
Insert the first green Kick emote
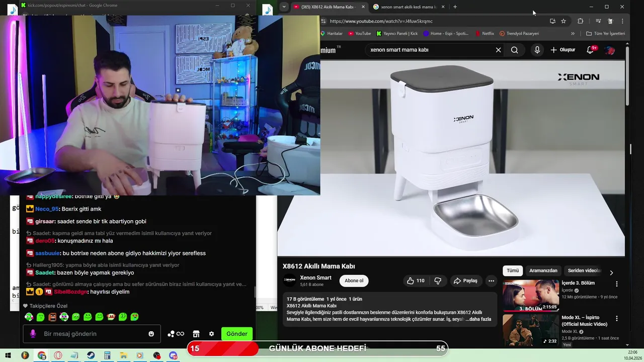click(29, 317)
